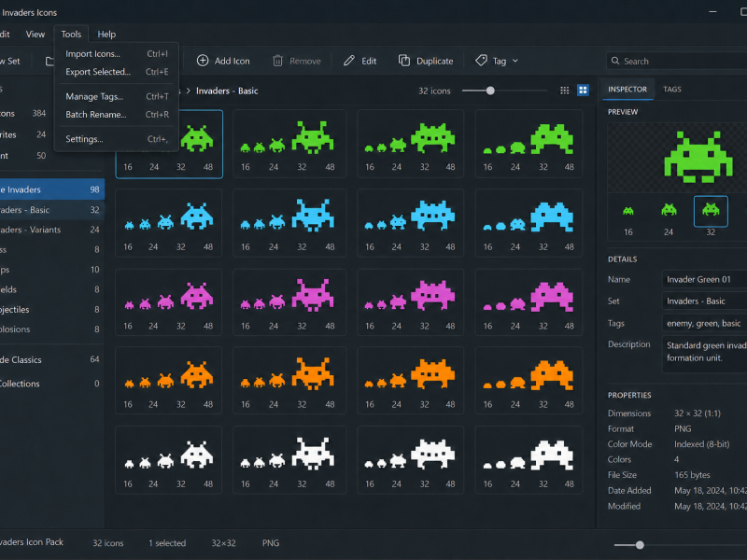Choose Export Selected... menu entry

pos(117,72)
